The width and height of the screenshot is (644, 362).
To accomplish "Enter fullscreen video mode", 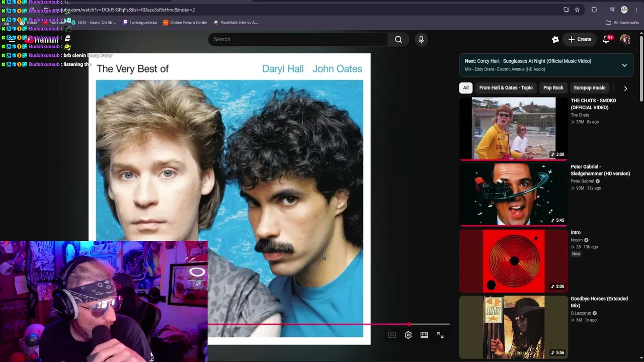I will (440, 335).
